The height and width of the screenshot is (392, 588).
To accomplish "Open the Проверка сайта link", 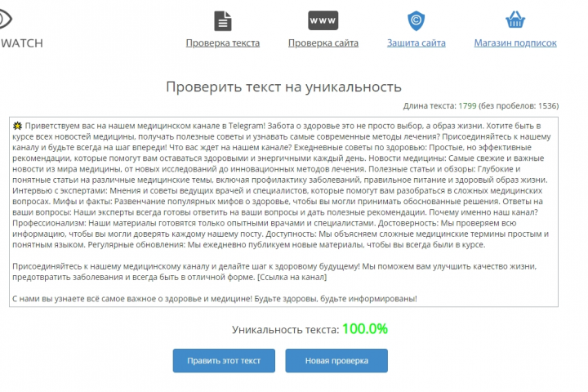I will click(x=323, y=43).
